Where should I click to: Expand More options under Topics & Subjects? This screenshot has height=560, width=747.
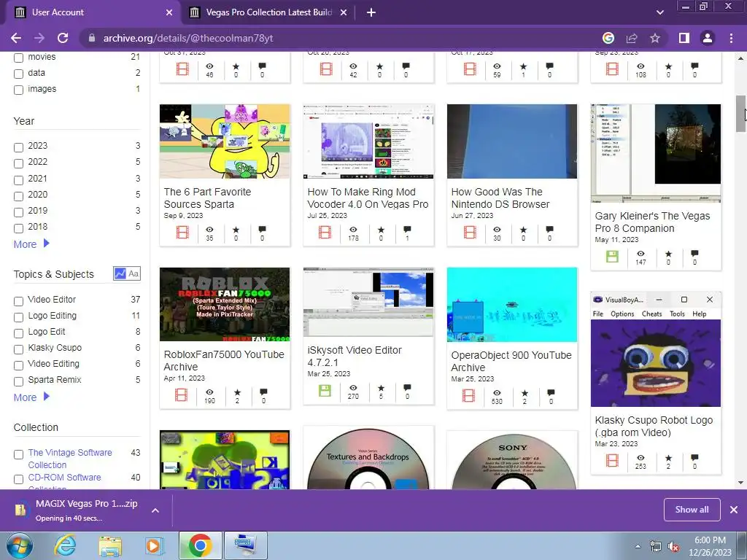[31, 397]
